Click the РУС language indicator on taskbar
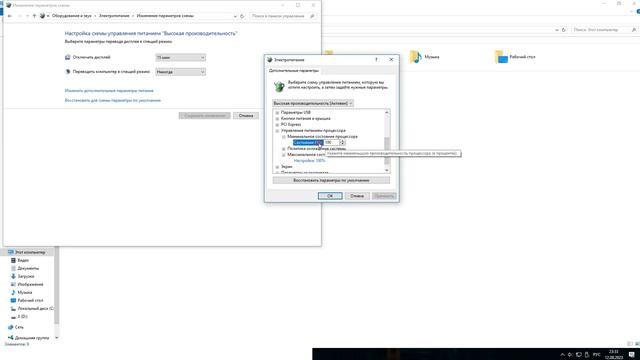This screenshot has width=640, height=360. (596, 355)
